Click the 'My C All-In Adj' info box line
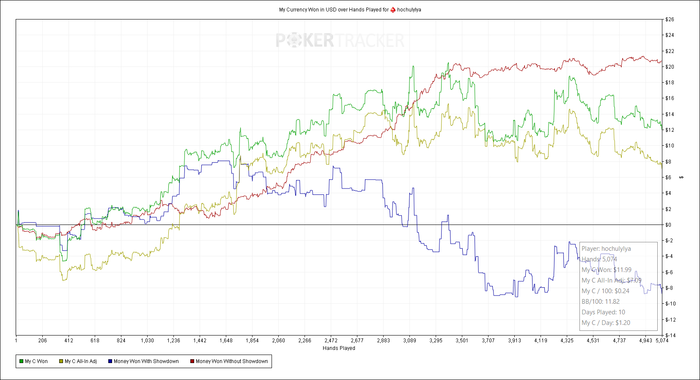Screen dimensions: 700x380 (611, 280)
